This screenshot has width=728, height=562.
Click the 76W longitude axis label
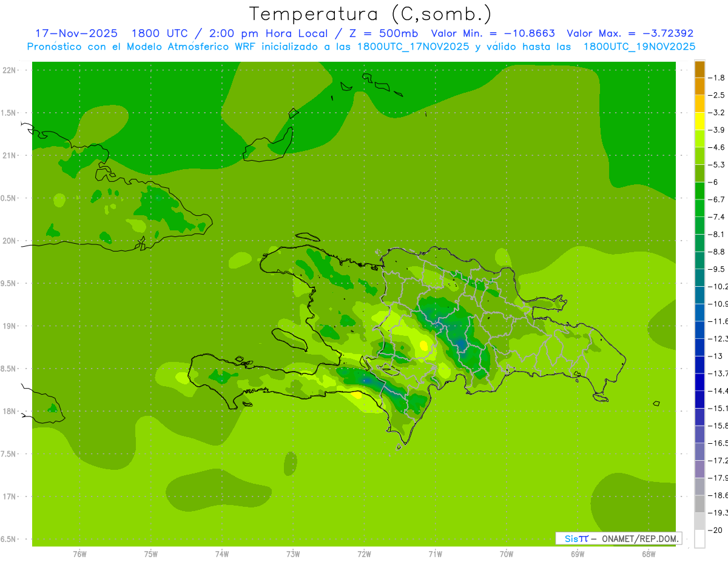click(x=79, y=554)
